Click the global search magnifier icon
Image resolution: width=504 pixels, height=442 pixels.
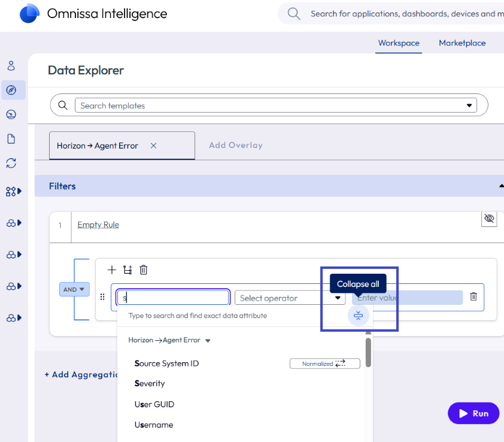[293, 14]
